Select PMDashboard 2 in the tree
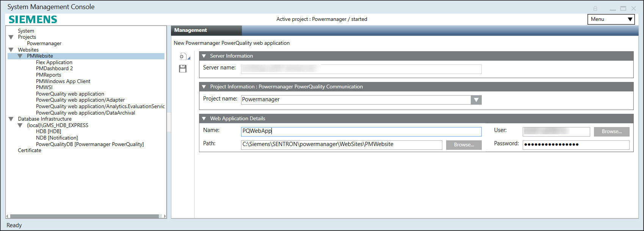This screenshot has width=644, height=231. (x=54, y=69)
